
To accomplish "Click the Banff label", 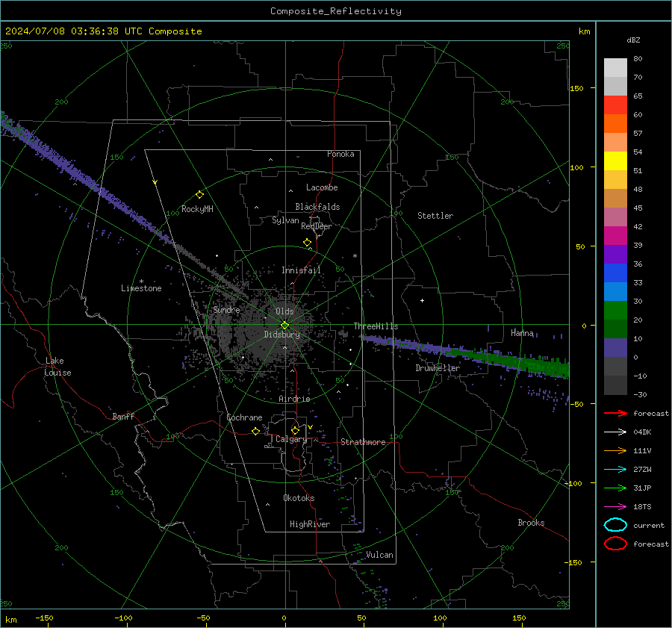I will point(123,417).
